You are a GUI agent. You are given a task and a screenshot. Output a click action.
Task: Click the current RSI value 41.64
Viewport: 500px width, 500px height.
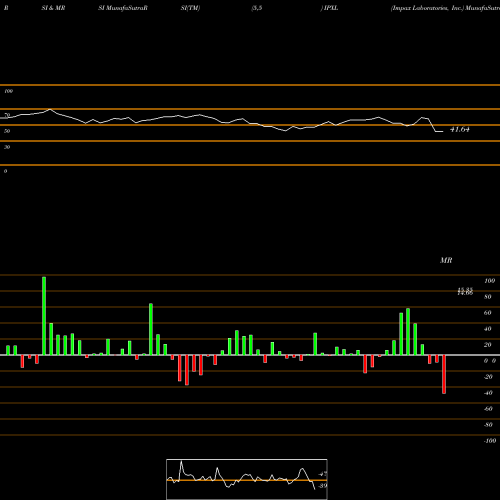pos(460,129)
